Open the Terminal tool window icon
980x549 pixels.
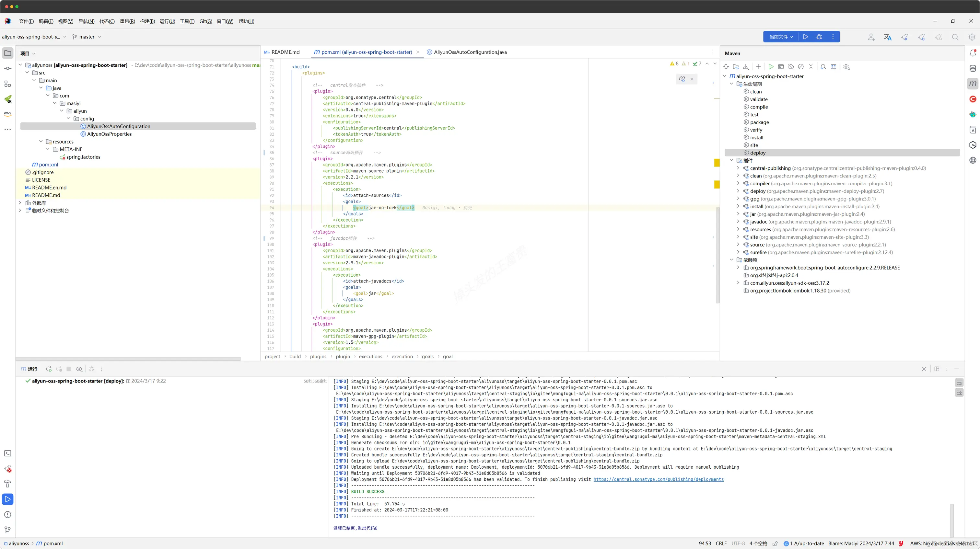(7, 453)
